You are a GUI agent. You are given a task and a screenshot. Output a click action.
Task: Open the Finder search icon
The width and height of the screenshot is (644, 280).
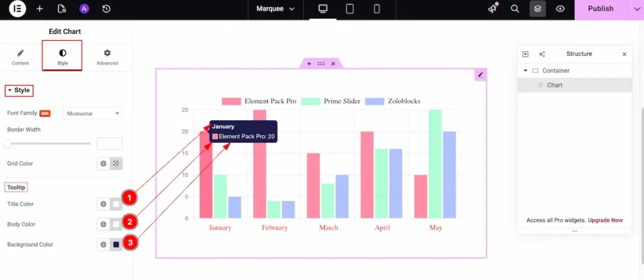[x=515, y=9]
